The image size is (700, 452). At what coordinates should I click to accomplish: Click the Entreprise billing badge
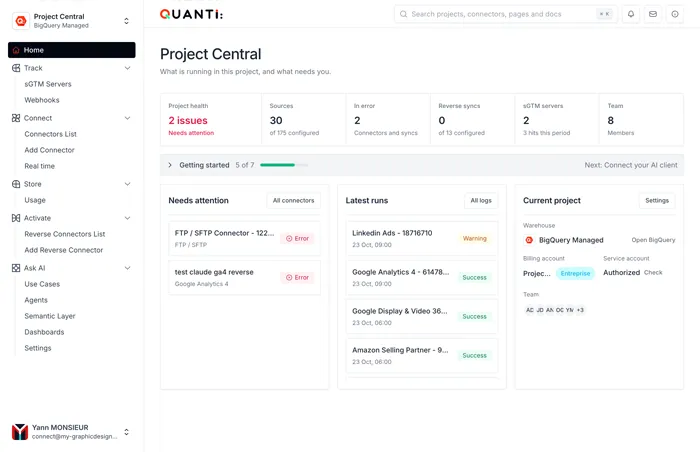[x=575, y=273]
